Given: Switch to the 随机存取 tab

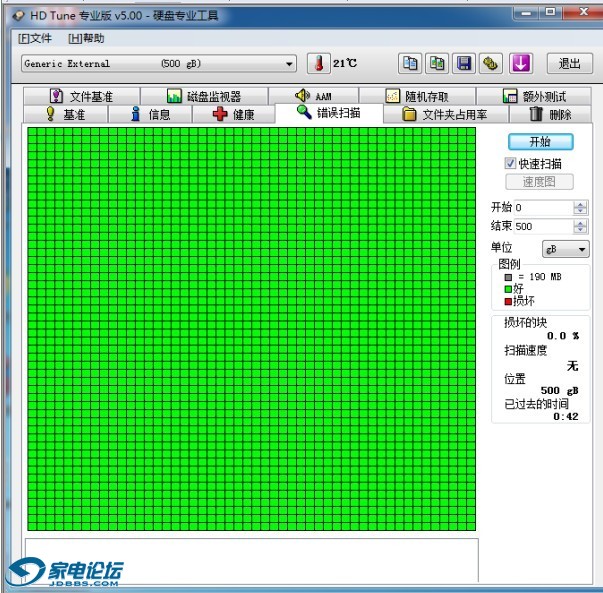Looking at the screenshot, I should pyautogui.click(x=417, y=96).
